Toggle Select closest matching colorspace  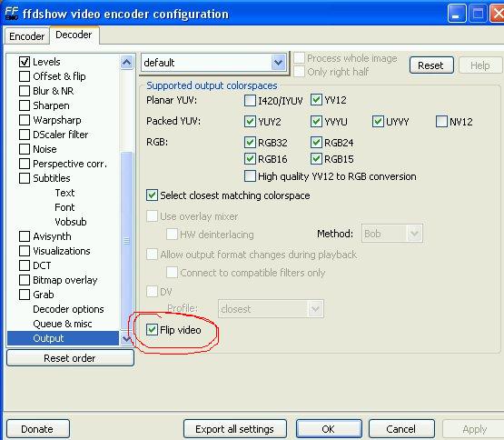tap(152, 195)
